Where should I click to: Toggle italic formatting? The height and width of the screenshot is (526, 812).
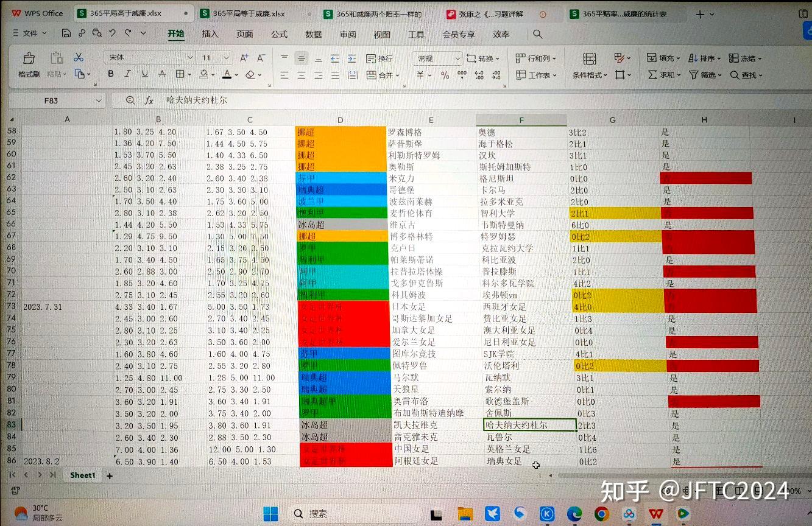(127, 74)
